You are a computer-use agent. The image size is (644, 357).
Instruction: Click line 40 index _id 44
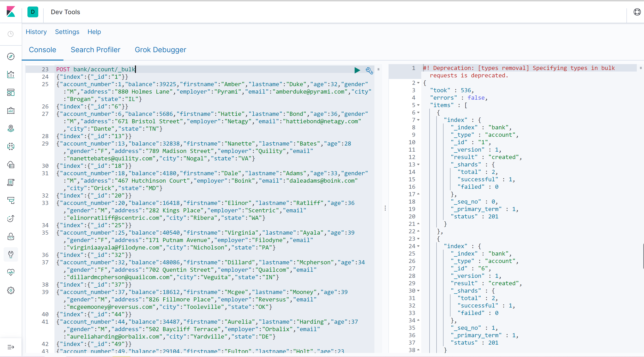(x=94, y=314)
